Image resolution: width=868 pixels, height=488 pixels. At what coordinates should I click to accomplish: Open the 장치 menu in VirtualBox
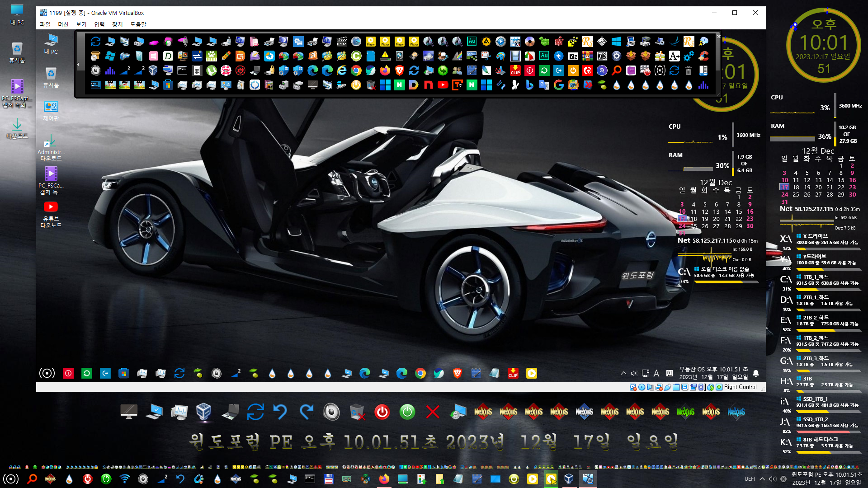(118, 24)
